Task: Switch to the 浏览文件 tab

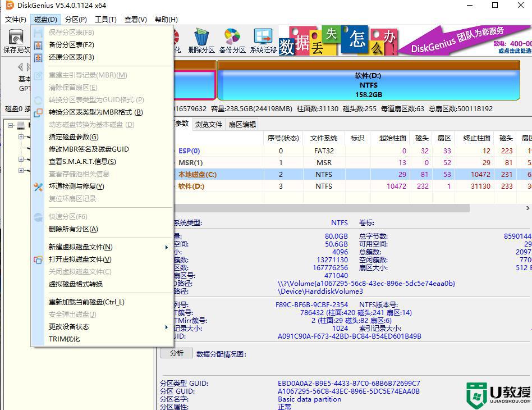Action: coord(208,124)
